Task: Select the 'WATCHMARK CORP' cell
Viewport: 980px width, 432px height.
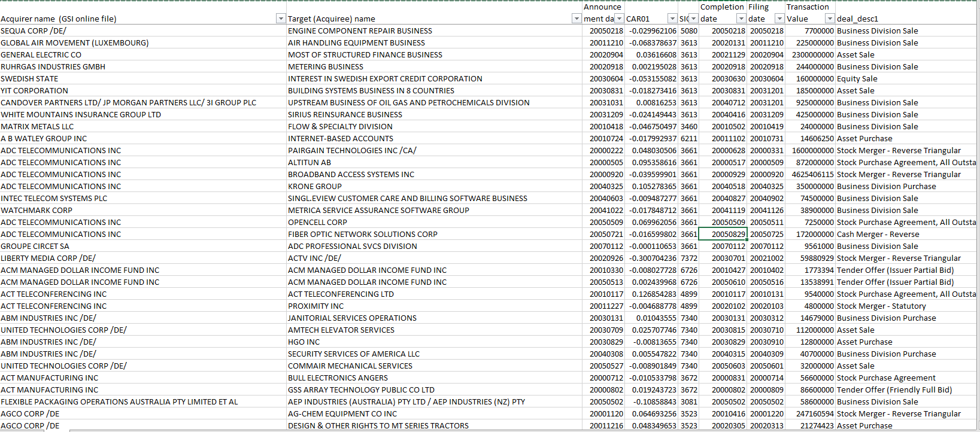Action: (143, 210)
